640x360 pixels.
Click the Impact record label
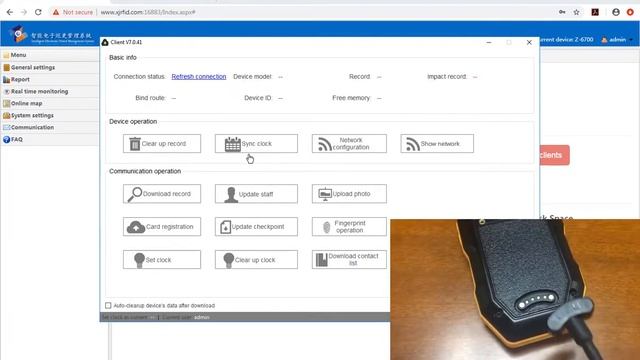[447, 77]
